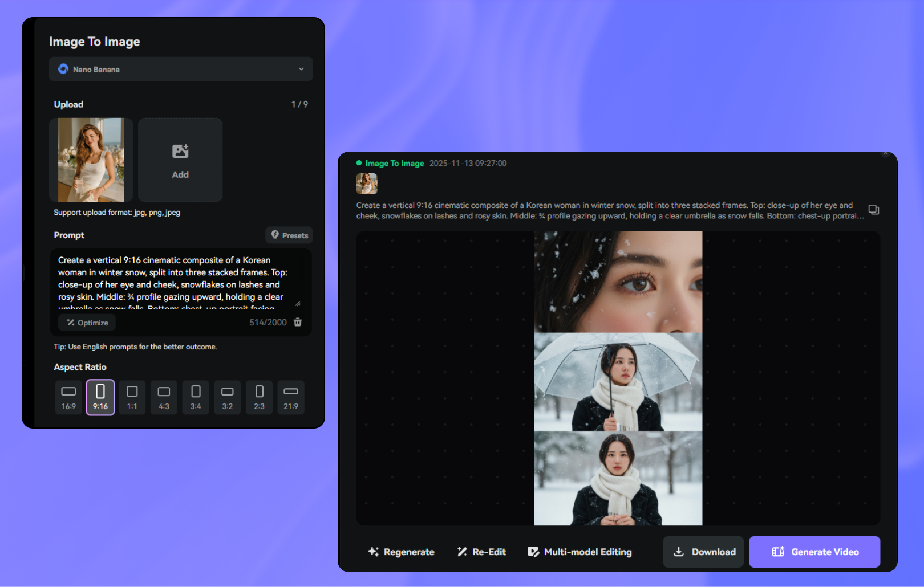This screenshot has width=924, height=587.
Task: Choose the 21:9 aspect ratio
Action: tap(291, 397)
